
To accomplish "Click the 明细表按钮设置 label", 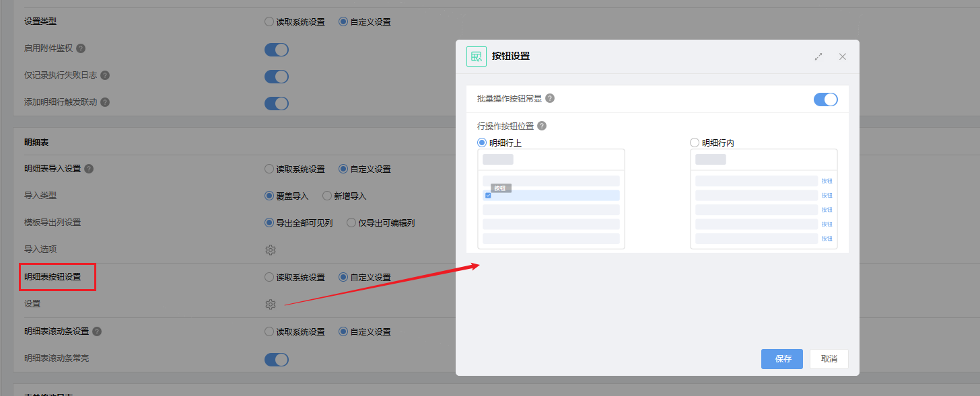I will (53, 277).
